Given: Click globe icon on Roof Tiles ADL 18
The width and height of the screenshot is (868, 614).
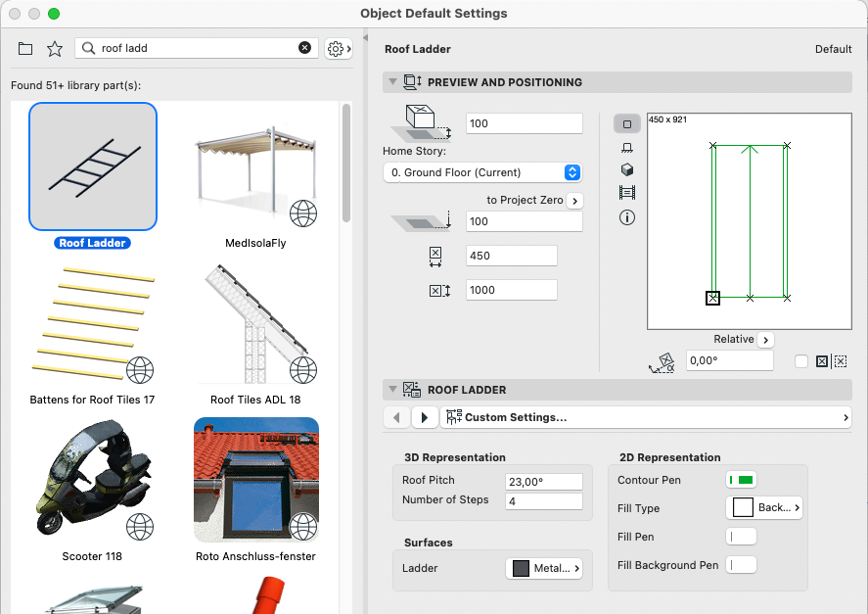Looking at the screenshot, I should [x=303, y=370].
